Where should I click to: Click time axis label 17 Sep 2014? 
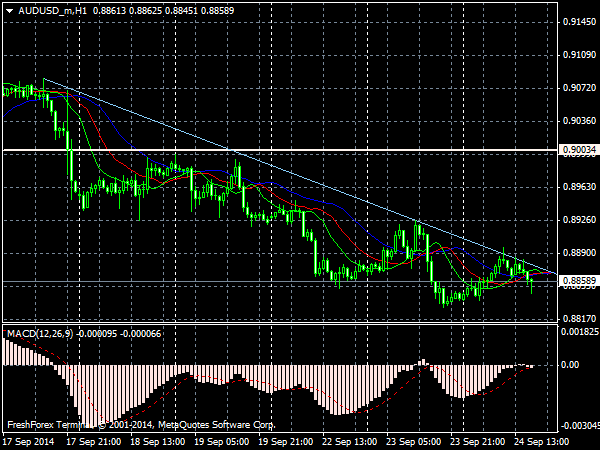28,442
